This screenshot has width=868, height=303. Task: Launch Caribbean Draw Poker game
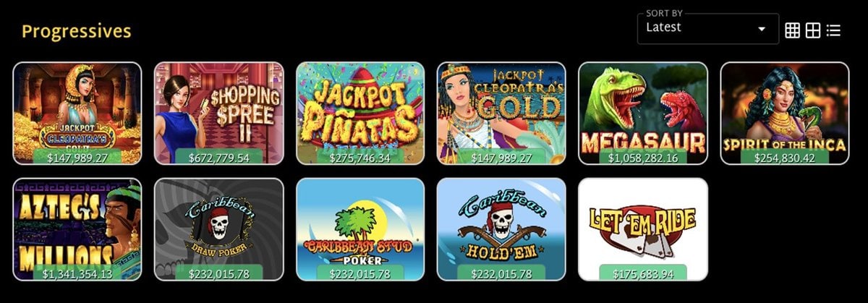coord(218,229)
